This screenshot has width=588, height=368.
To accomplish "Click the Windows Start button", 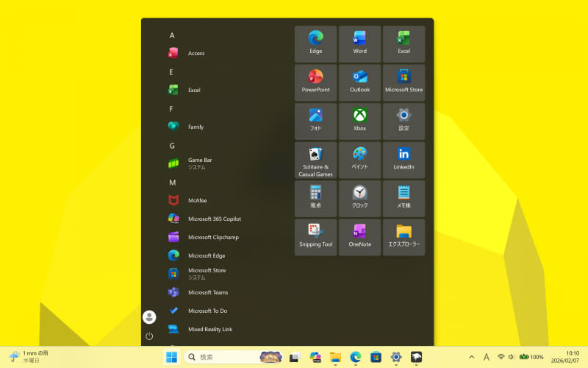I will point(172,357).
